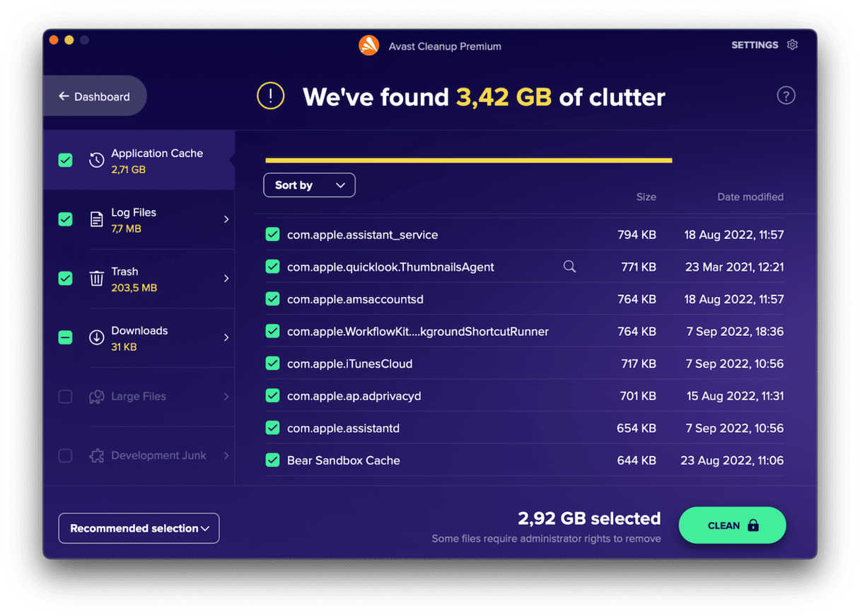This screenshot has height=616, width=860.
Task: Click com.apple.amsaccountsd file name
Action: click(355, 299)
